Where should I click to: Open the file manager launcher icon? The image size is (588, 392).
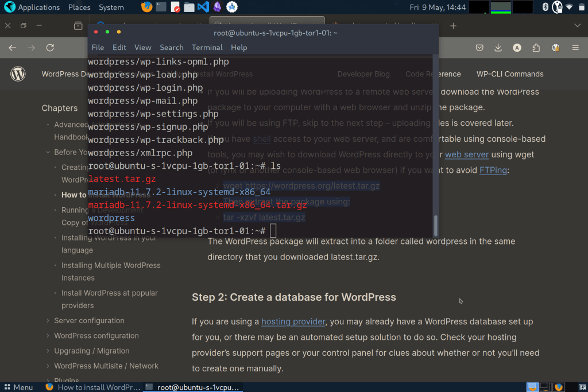[189, 7]
